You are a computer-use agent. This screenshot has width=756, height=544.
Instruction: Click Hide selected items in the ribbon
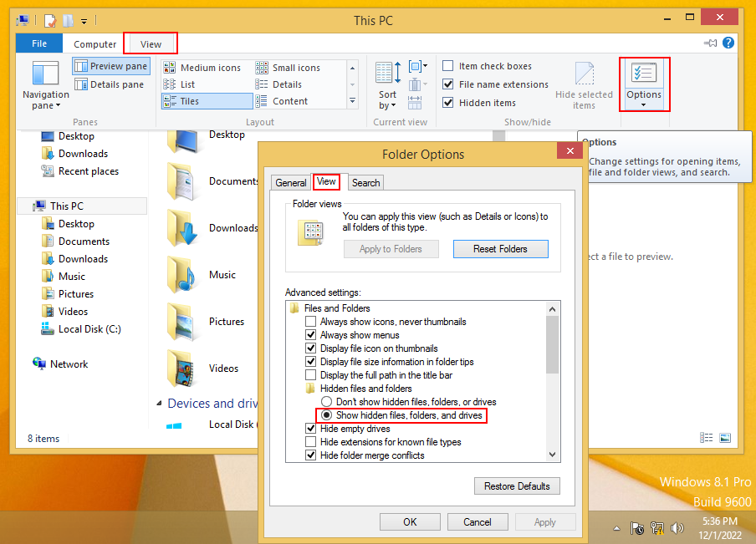point(584,84)
